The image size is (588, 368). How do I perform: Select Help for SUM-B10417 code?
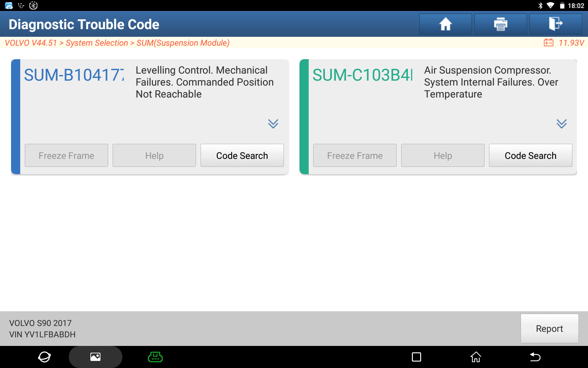(x=154, y=155)
